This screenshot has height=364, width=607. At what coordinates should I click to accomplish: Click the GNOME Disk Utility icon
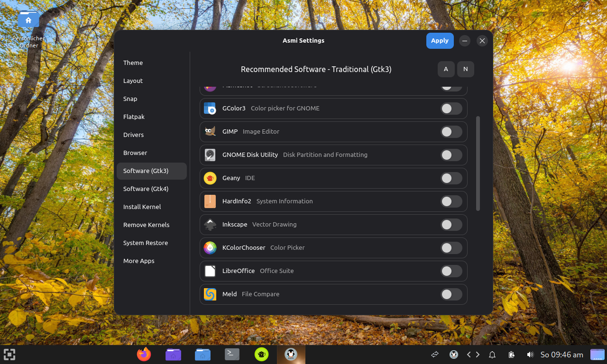click(x=210, y=155)
